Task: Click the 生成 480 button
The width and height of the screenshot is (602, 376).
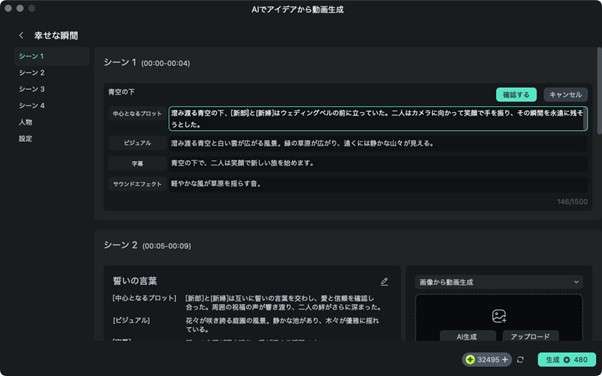Action: click(x=566, y=360)
